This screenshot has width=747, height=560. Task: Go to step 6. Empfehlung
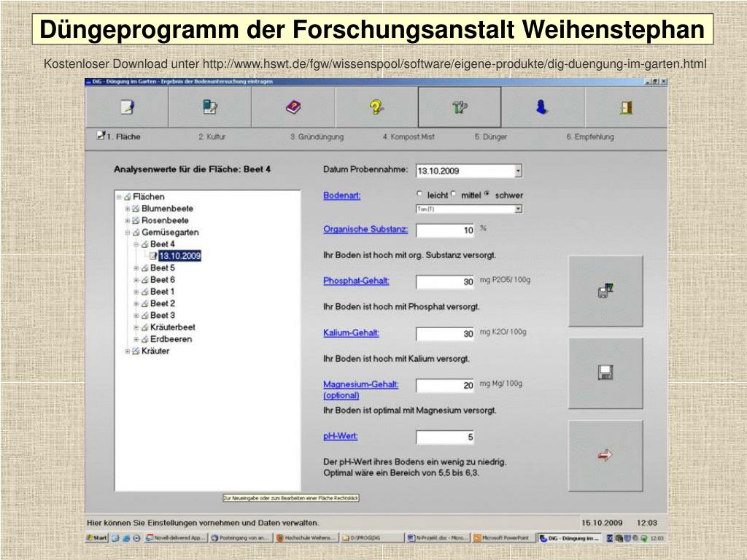[x=590, y=136]
